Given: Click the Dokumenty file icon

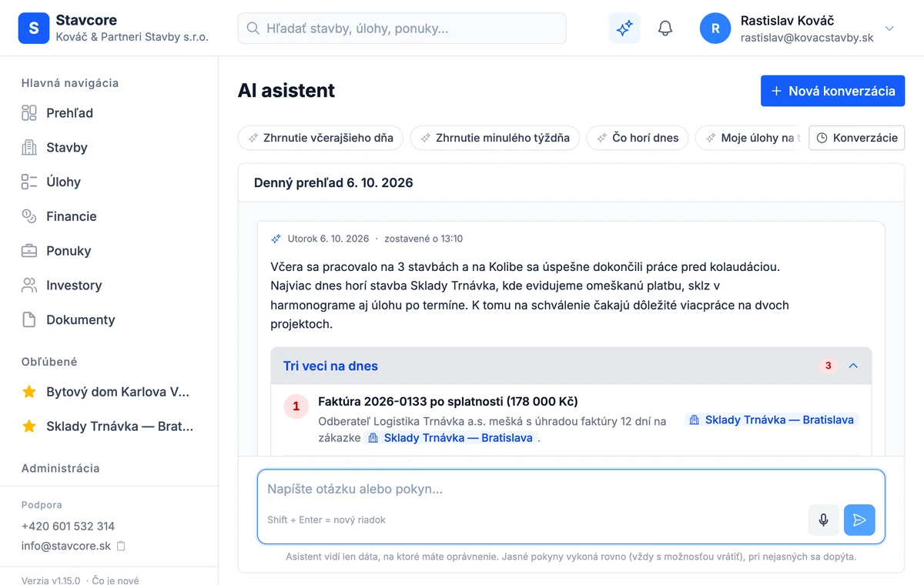Looking at the screenshot, I should click(x=29, y=320).
